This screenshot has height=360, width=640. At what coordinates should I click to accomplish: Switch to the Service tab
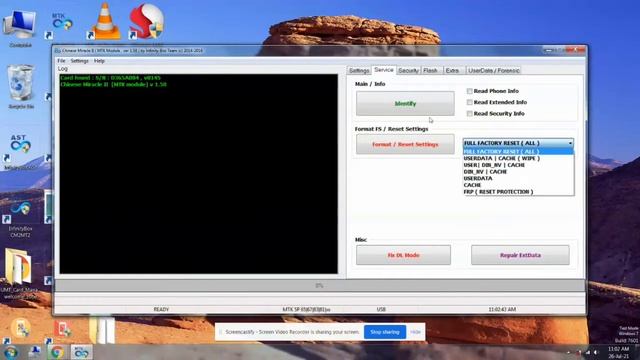click(x=384, y=70)
